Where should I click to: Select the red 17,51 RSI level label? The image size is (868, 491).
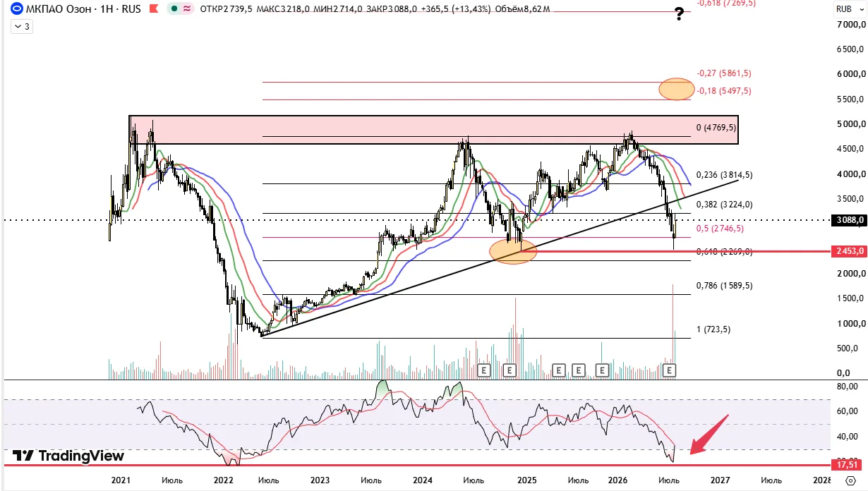pyautogui.click(x=850, y=465)
